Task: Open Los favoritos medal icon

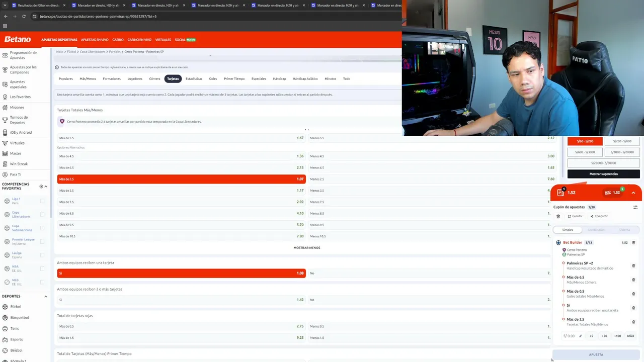Action: (x=5, y=97)
